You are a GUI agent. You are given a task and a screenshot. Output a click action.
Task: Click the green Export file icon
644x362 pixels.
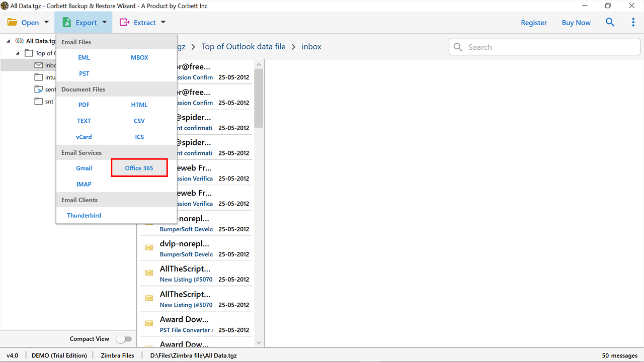pyautogui.click(x=66, y=23)
